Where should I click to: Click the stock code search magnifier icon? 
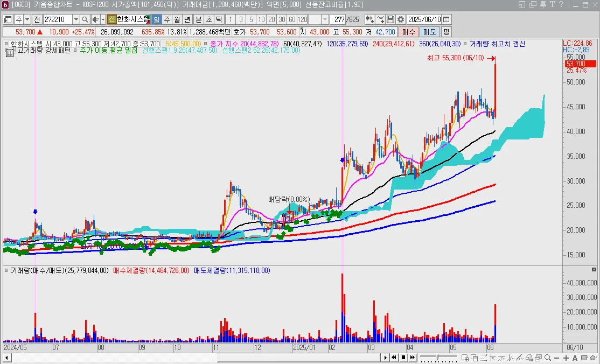point(85,19)
